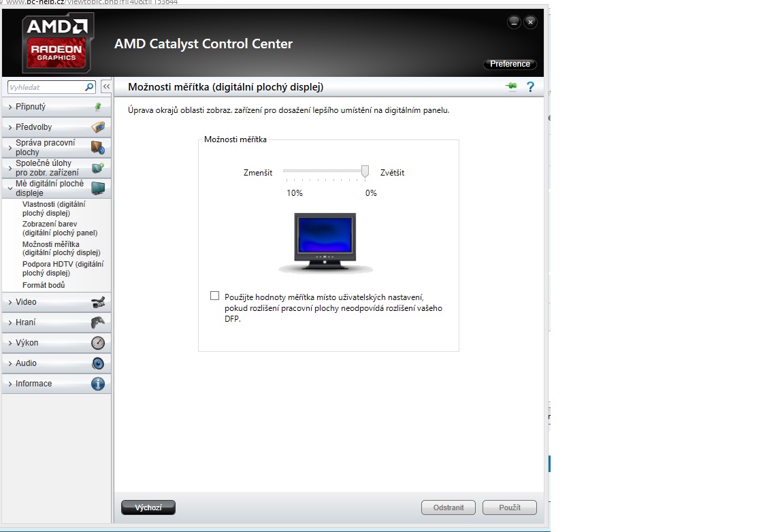Click the browser address bar URL

tap(91, 2)
